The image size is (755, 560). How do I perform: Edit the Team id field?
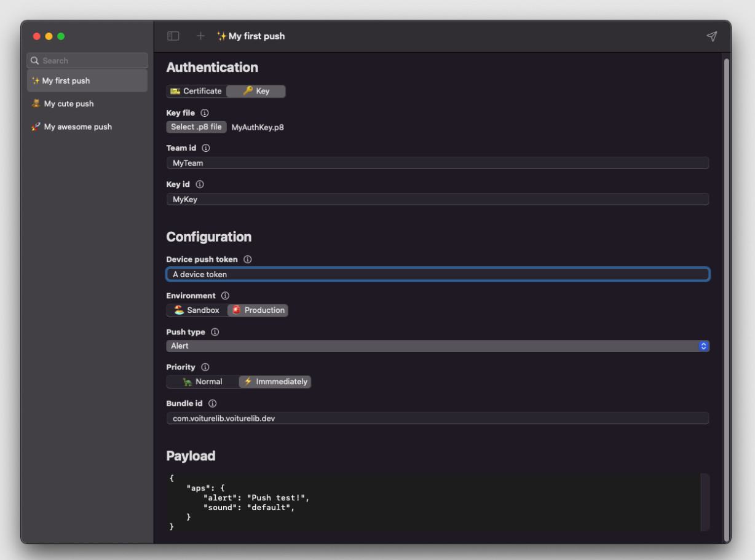(x=438, y=163)
